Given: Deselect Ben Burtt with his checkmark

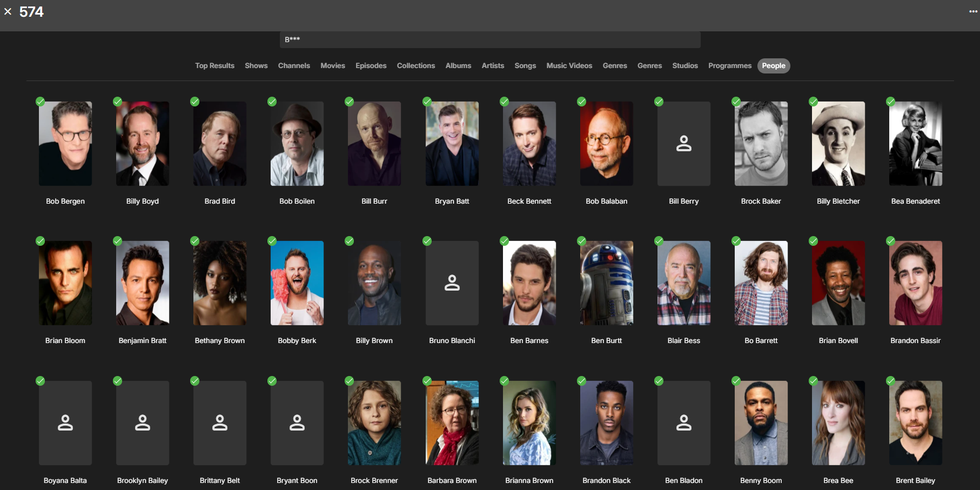Looking at the screenshot, I should coord(581,241).
